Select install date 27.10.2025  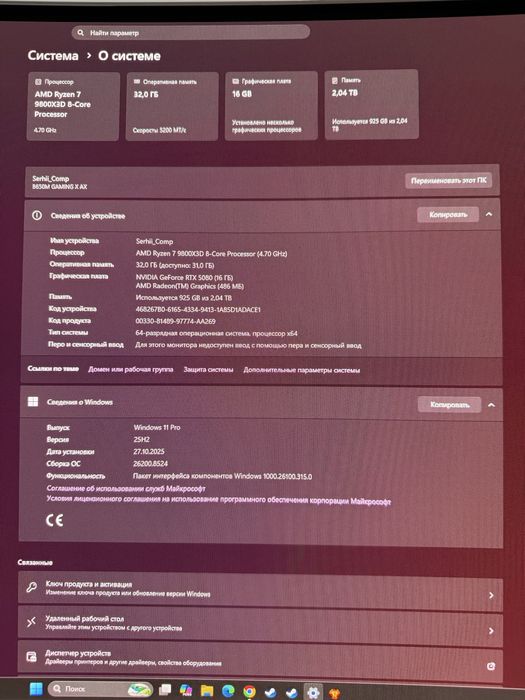(x=149, y=451)
